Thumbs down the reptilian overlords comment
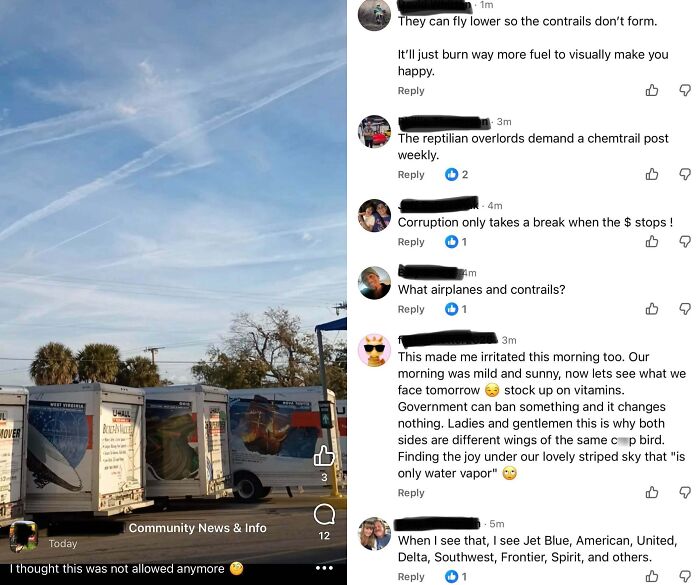 685,174
